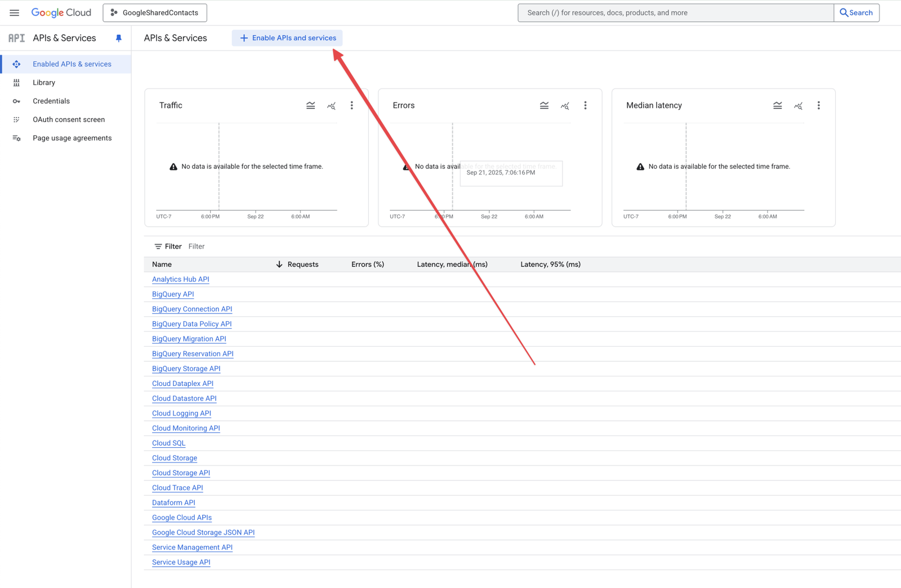Click the APIs & Services page heading
Viewport: 901px width, 588px height.
click(x=175, y=38)
